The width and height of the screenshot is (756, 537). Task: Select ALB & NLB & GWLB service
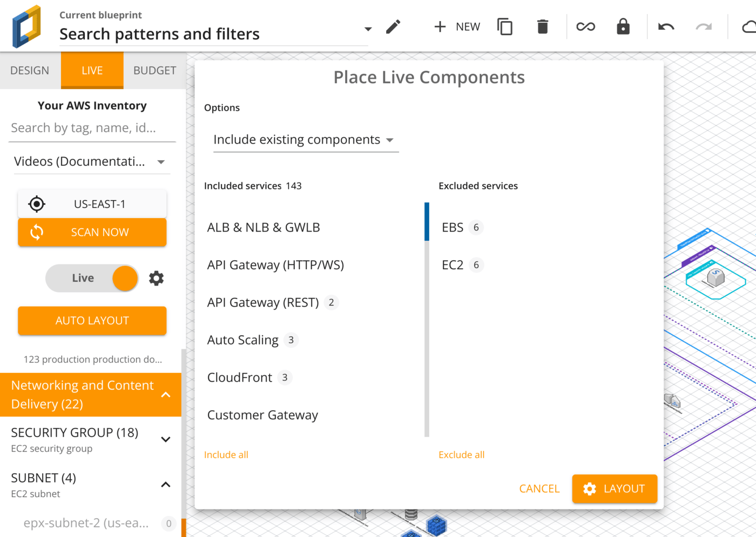pyautogui.click(x=264, y=228)
